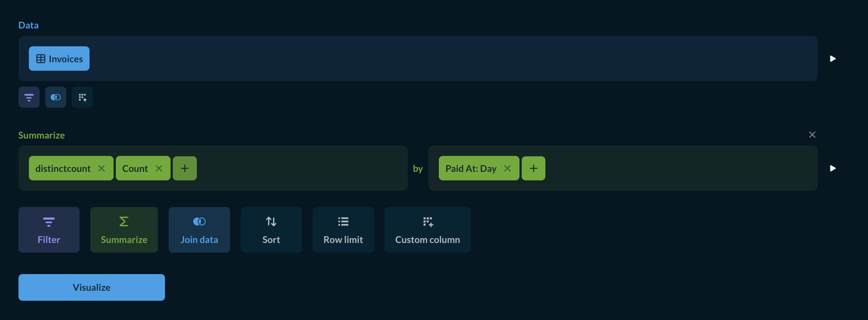
Task: Add a Filter step
Action: 49,230
